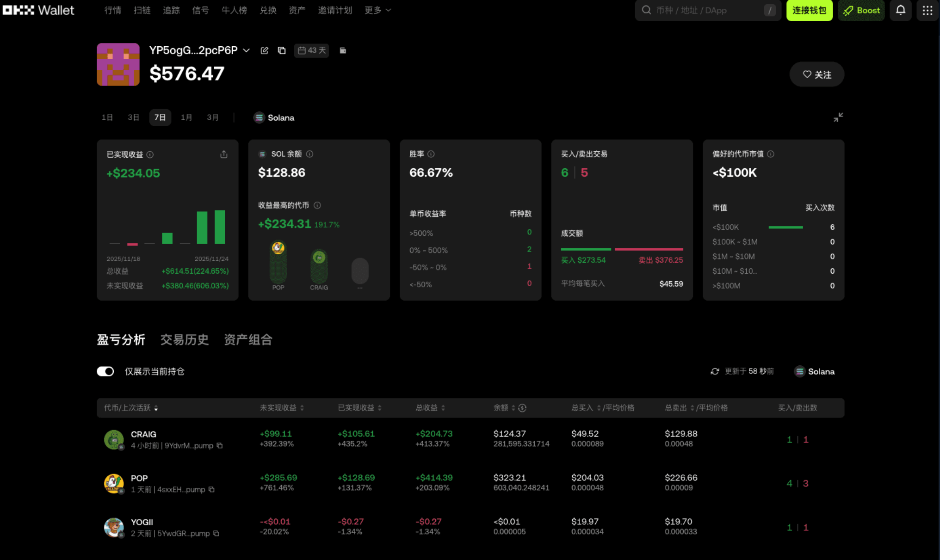
Task: Copy the wallet address with copy icon
Action: (x=281, y=50)
